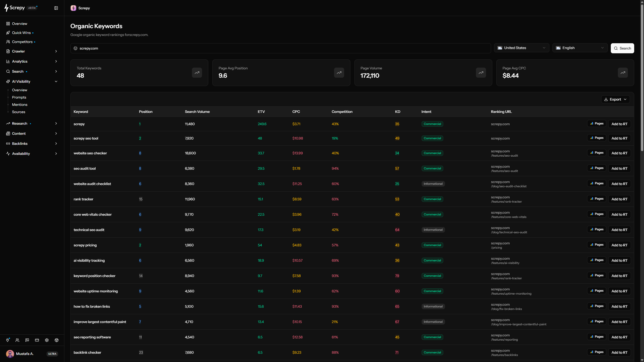Open Pages for rank tracker keyword

[x=597, y=199]
